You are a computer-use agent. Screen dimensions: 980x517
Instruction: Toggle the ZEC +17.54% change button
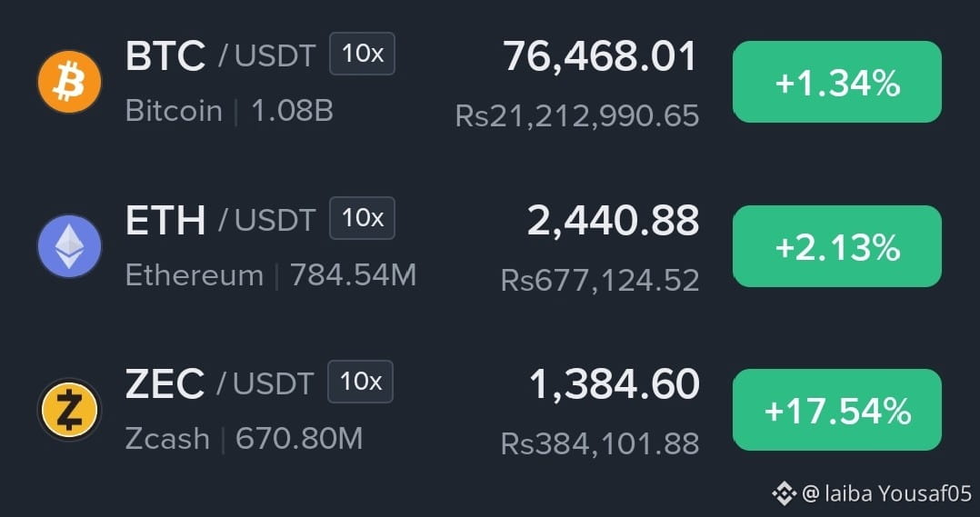837,410
